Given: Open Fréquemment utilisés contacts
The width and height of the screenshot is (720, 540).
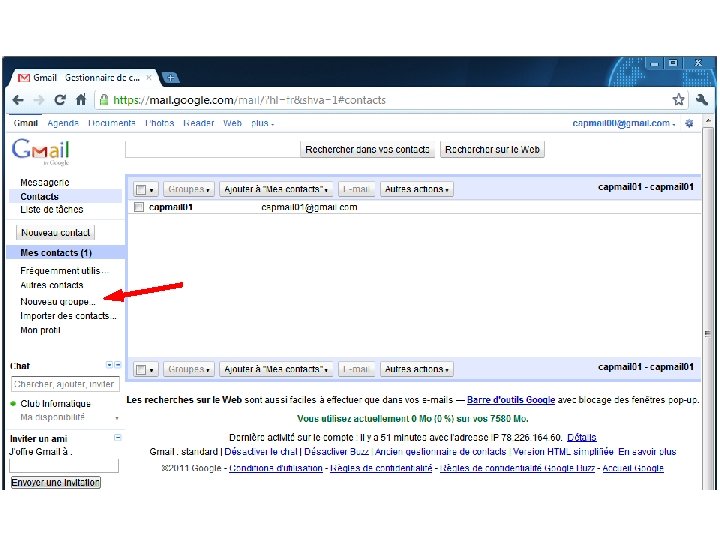Looking at the screenshot, I should tap(64, 271).
